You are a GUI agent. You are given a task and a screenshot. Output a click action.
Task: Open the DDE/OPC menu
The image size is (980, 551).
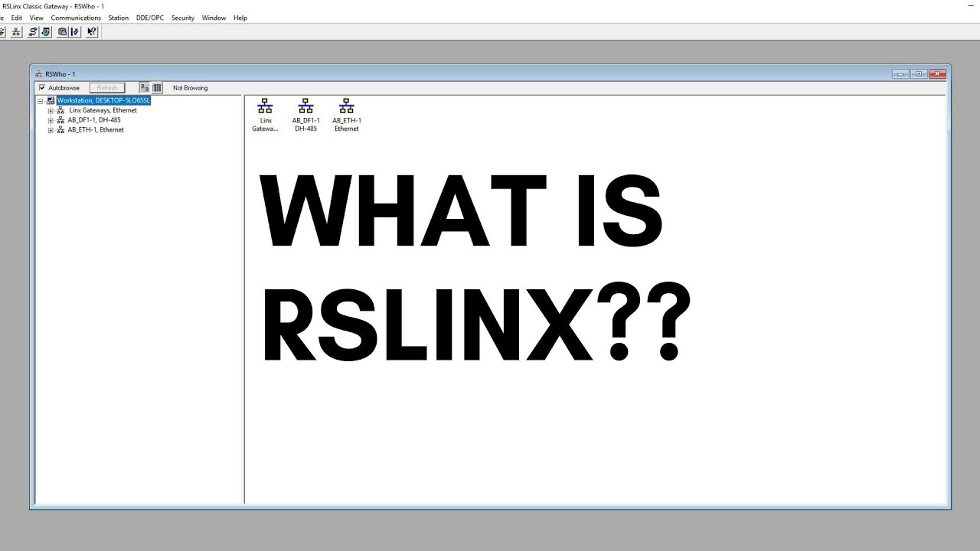pos(150,18)
